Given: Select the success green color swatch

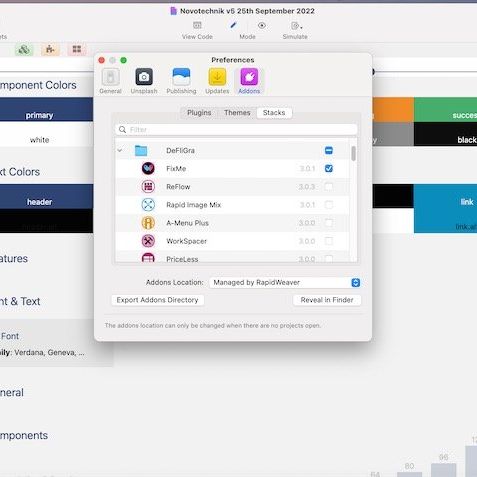Looking at the screenshot, I should 445,109.
